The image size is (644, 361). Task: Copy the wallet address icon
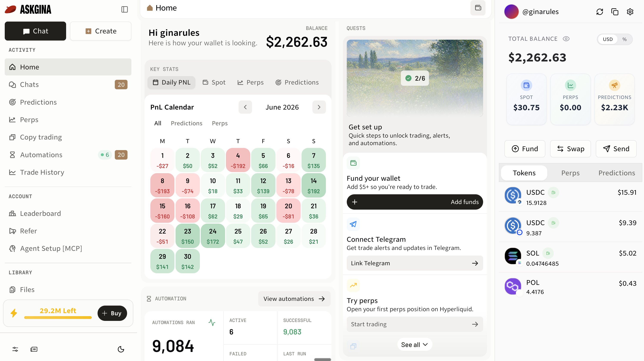coord(615,12)
